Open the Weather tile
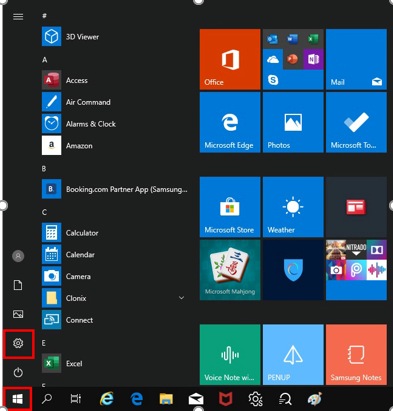The height and width of the screenshot is (411, 393). [293, 207]
